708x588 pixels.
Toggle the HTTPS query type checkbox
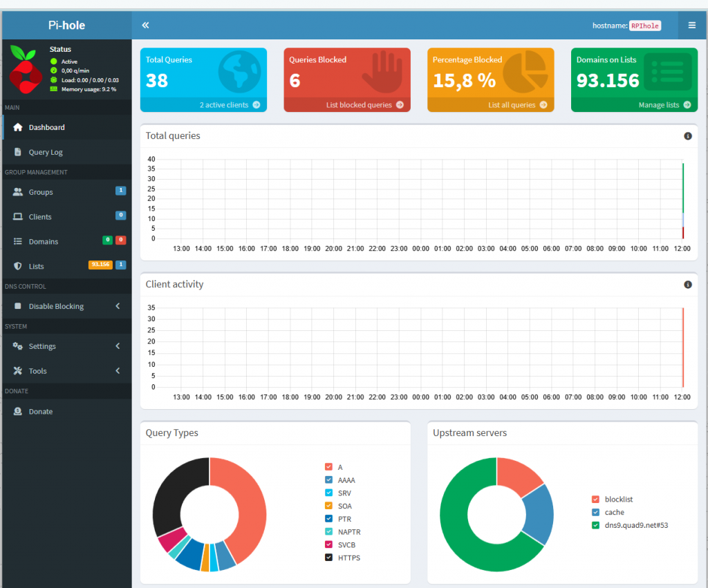(328, 558)
